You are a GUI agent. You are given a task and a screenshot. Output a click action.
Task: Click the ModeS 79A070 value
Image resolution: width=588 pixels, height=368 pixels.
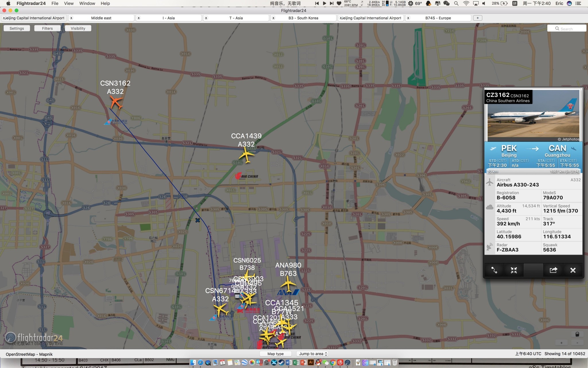pos(553,198)
